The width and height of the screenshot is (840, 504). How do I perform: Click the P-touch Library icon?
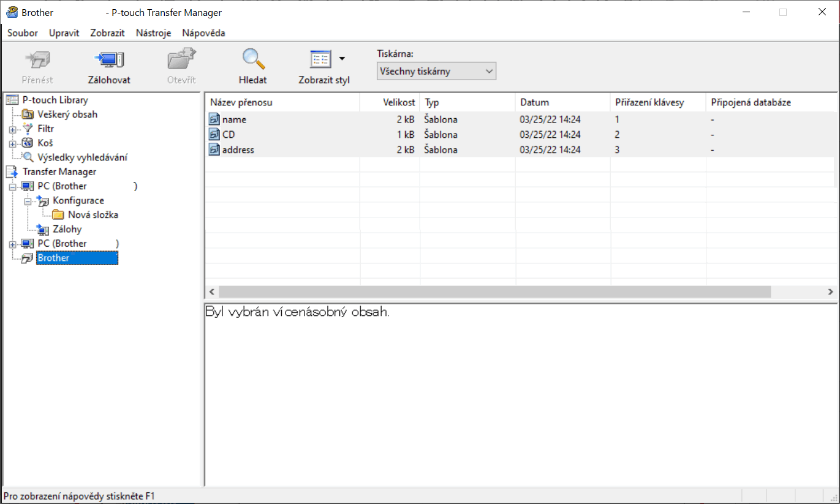12,100
